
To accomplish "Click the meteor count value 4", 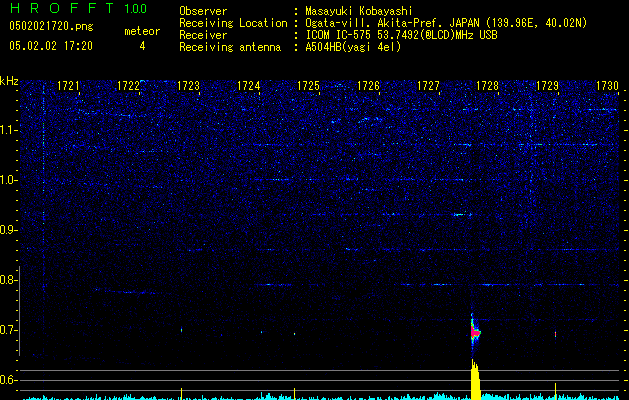I will tap(142, 46).
